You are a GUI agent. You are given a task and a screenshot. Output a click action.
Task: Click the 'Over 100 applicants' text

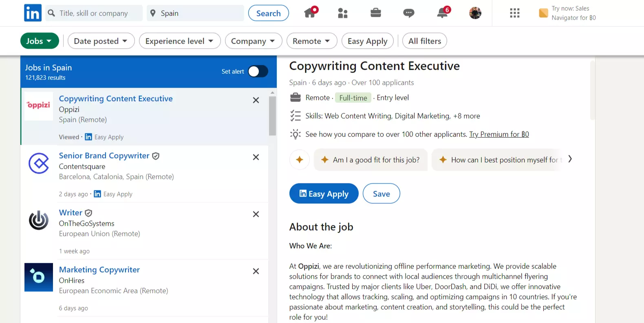383,83
